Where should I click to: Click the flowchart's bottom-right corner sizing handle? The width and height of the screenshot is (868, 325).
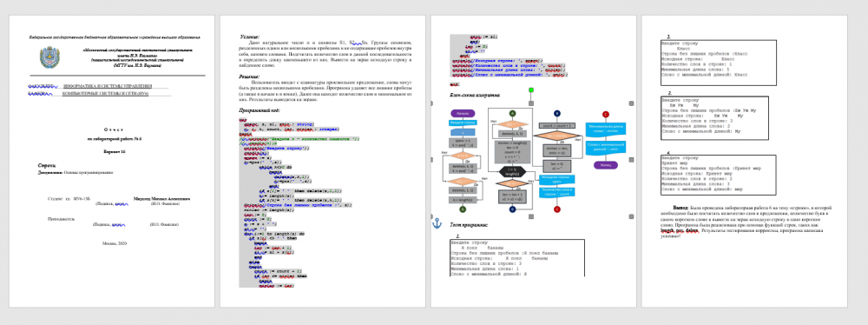pyautogui.click(x=632, y=216)
